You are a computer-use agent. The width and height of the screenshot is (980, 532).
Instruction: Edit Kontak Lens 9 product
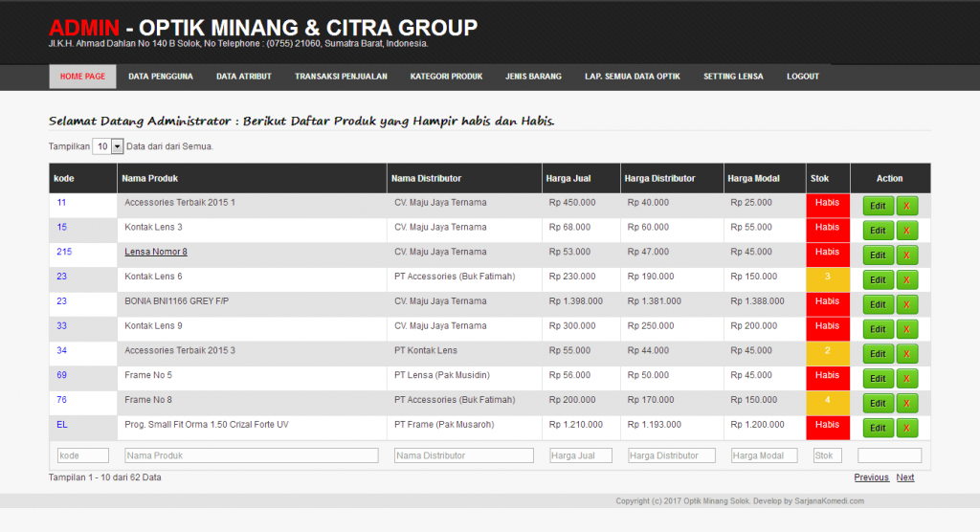(878, 329)
